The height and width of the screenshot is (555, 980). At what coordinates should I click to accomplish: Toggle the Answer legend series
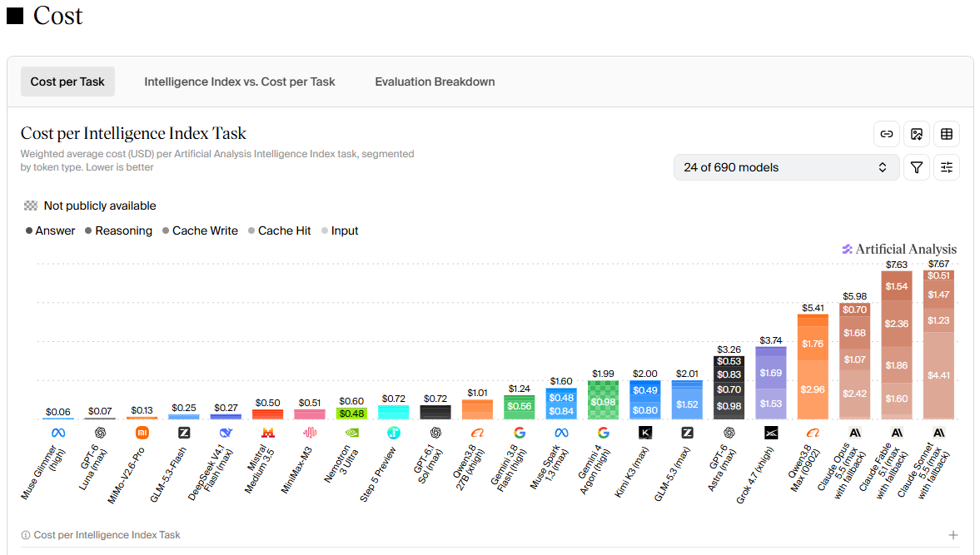[x=50, y=231]
